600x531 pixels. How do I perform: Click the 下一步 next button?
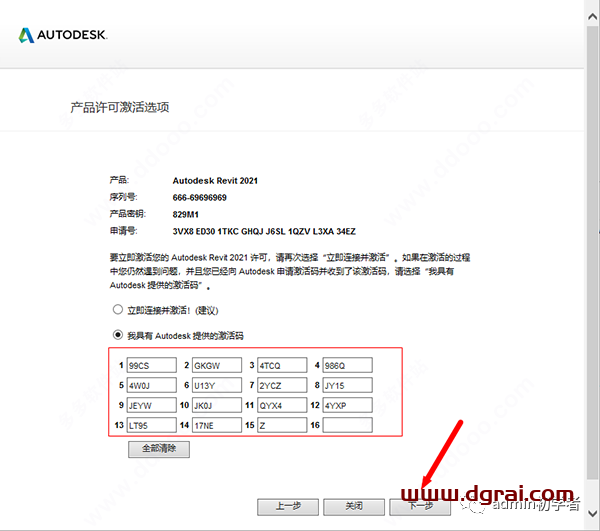pos(420,507)
